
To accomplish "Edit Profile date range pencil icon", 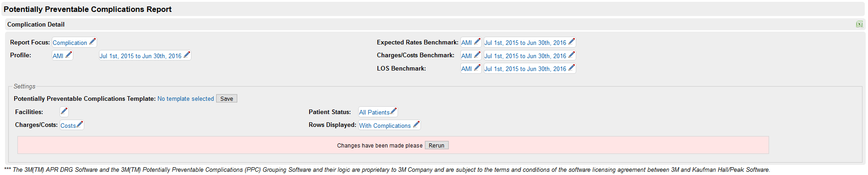I will point(187,55).
